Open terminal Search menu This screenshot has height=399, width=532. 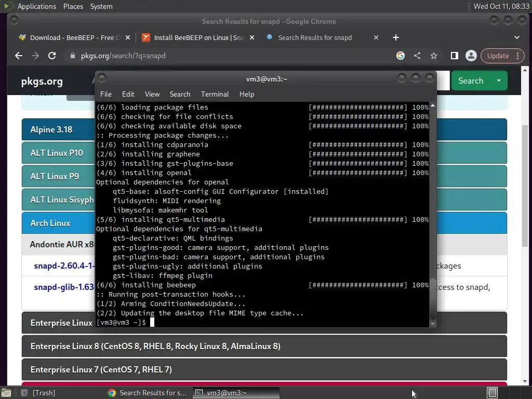[x=180, y=95]
